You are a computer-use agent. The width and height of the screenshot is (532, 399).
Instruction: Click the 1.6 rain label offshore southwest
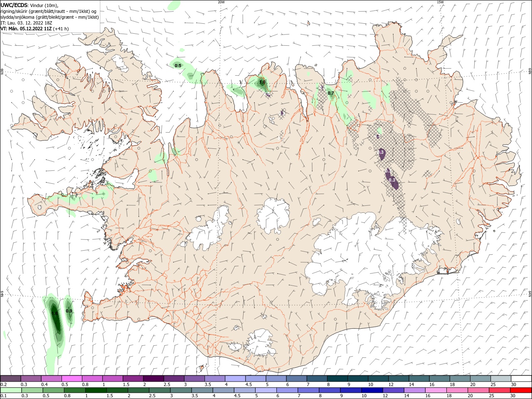(x=54, y=313)
